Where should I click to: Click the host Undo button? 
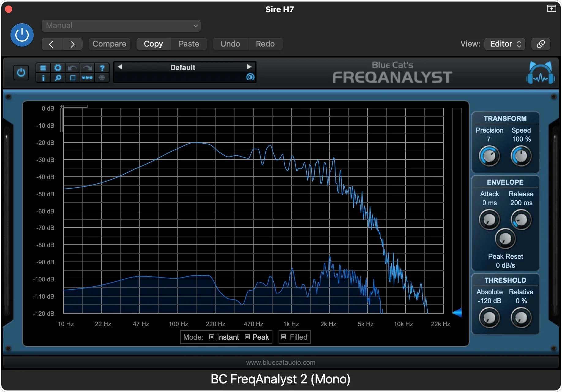point(230,44)
